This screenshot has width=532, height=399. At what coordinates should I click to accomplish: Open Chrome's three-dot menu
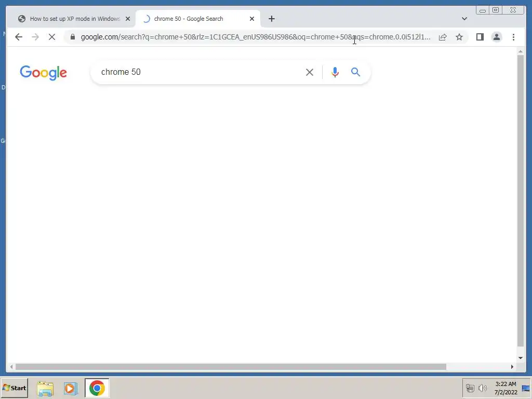(513, 37)
